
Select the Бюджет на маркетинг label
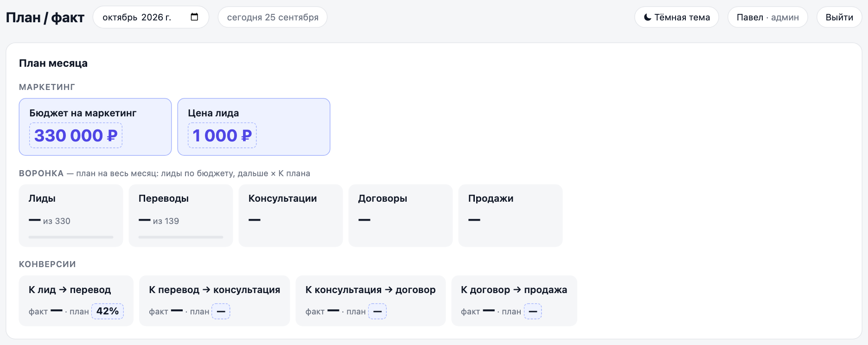tap(83, 113)
